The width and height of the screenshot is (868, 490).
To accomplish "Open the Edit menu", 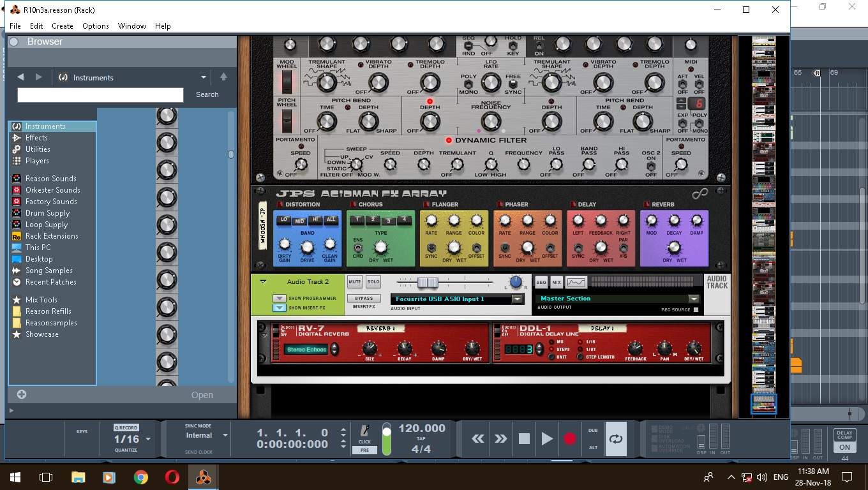I will 36,26.
